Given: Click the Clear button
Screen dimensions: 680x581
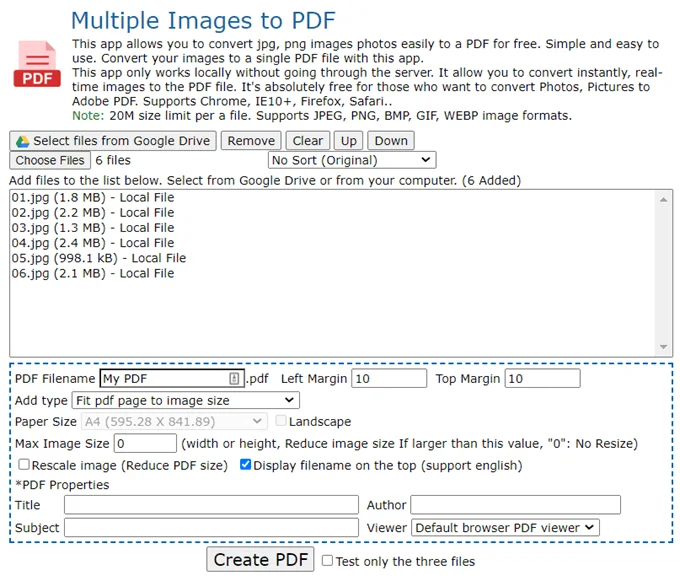Looking at the screenshot, I should pyautogui.click(x=307, y=141).
